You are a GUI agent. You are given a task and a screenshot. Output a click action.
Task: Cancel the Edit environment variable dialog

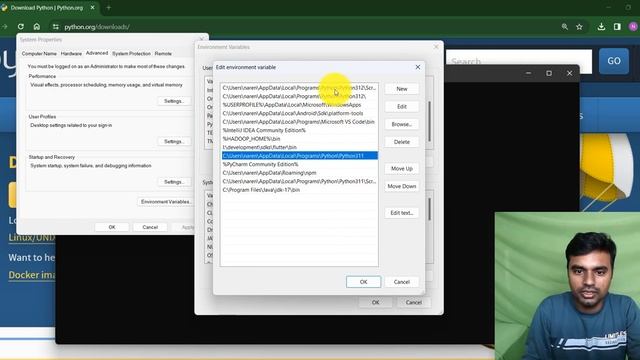(402, 282)
